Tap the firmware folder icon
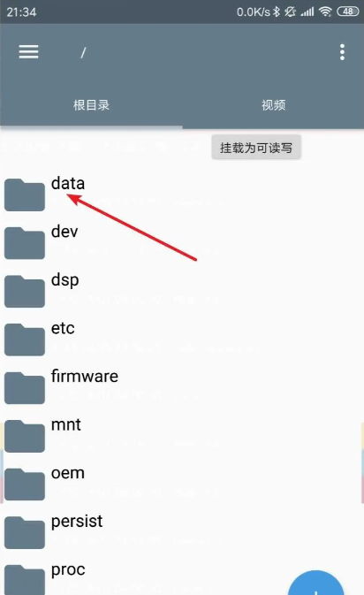This screenshot has height=595, width=364. 25,387
